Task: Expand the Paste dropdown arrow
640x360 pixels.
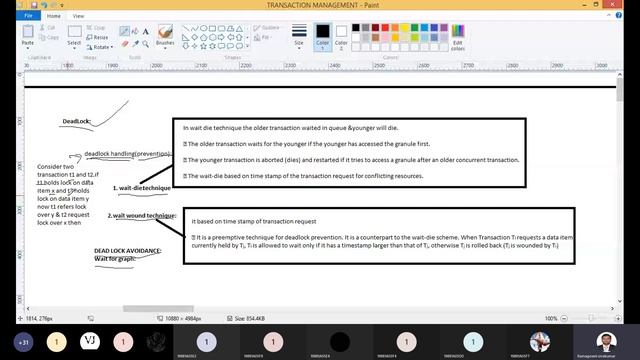Action: click(x=28, y=48)
